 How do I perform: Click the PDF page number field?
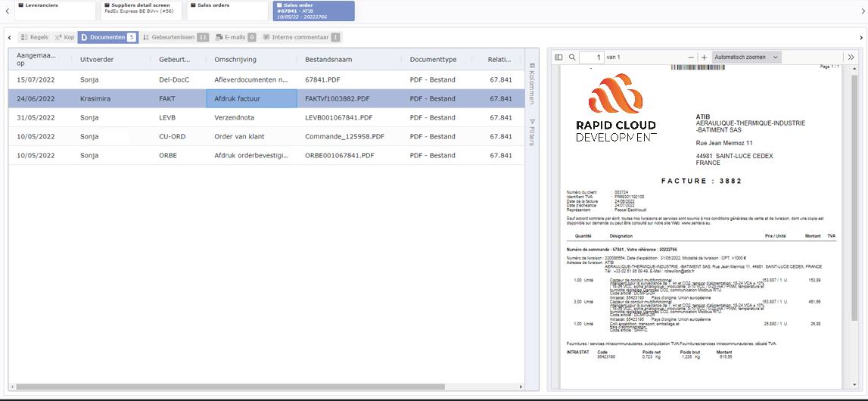pos(591,58)
